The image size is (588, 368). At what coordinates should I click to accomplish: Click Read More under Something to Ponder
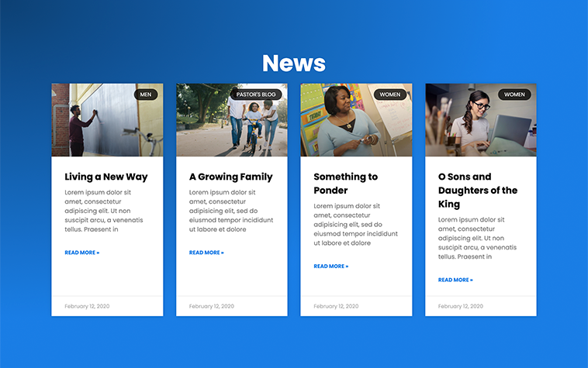(331, 267)
